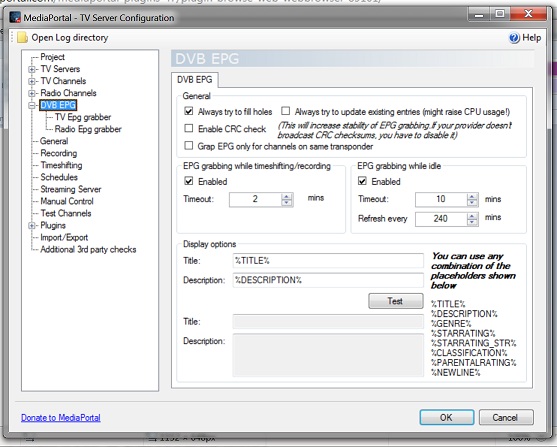The height and width of the screenshot is (447, 557).
Task: Increase timeshifting Timeout with up arrow
Action: (286, 196)
